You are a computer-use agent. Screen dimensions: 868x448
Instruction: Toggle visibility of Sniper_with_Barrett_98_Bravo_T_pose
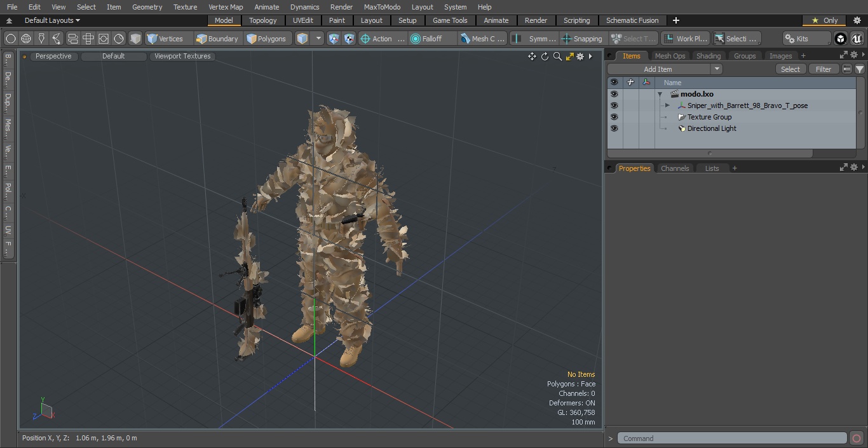[614, 105]
